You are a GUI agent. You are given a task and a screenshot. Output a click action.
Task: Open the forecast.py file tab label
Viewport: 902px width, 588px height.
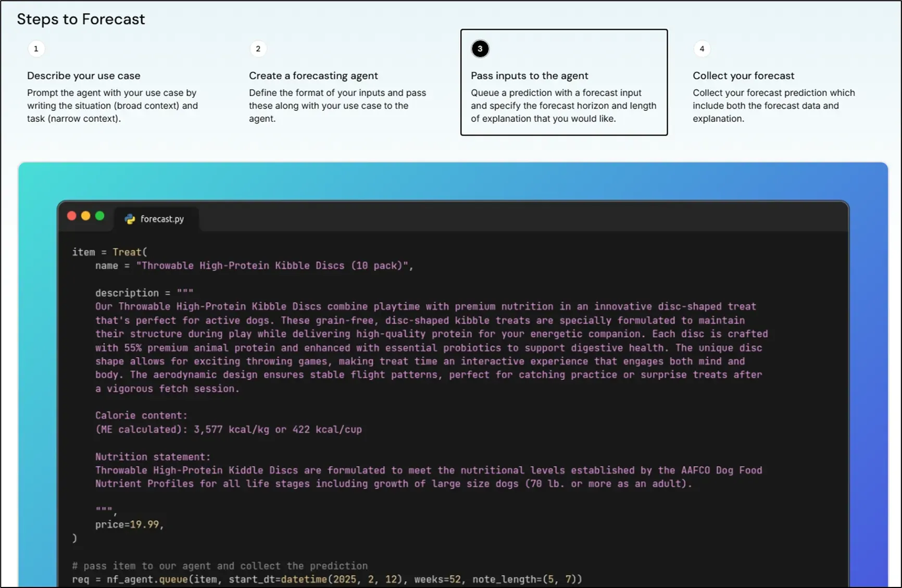tap(162, 219)
